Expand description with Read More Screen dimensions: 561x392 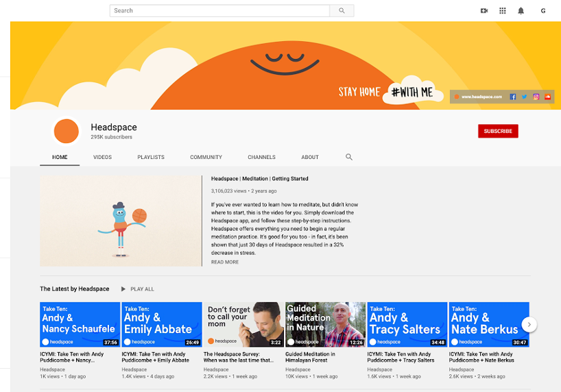coord(225,262)
